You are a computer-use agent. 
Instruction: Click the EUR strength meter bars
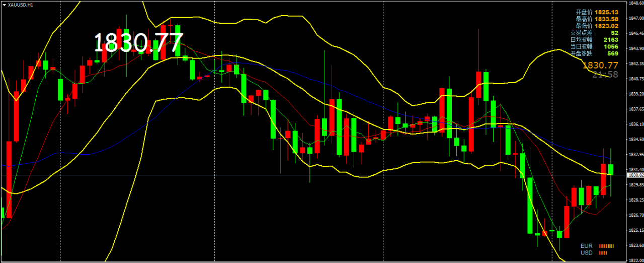tap(606, 246)
